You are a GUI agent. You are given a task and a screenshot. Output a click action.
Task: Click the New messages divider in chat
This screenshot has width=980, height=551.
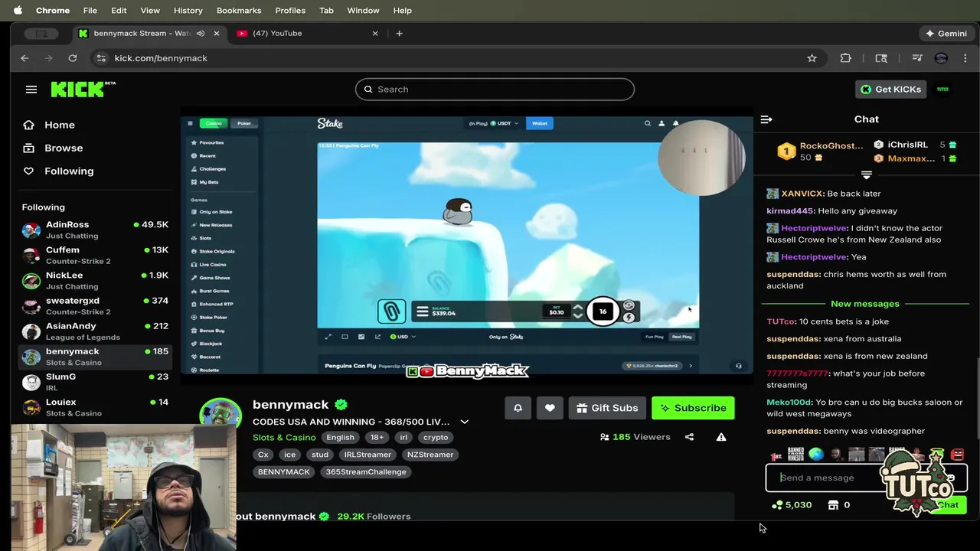click(865, 304)
